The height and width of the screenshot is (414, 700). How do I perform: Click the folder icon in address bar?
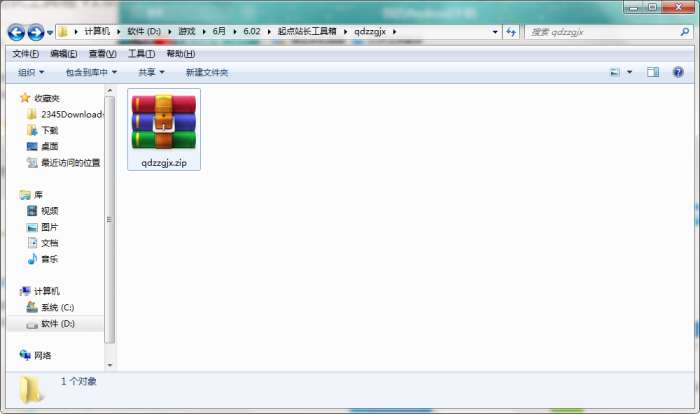coord(63,31)
